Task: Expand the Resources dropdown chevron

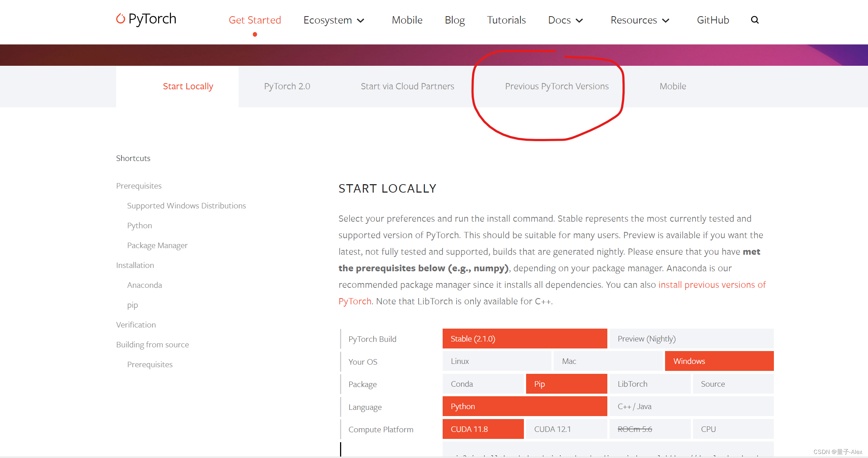Action: pyautogui.click(x=666, y=21)
